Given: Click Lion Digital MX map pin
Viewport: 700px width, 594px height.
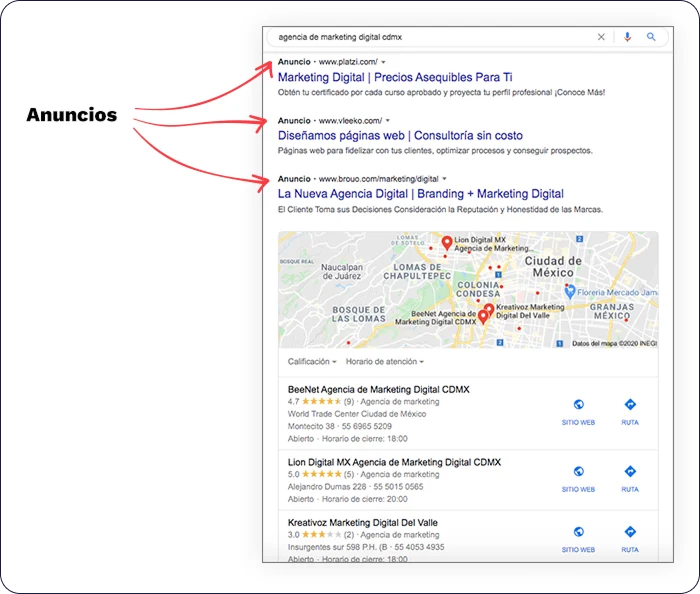Looking at the screenshot, I should coord(447,243).
